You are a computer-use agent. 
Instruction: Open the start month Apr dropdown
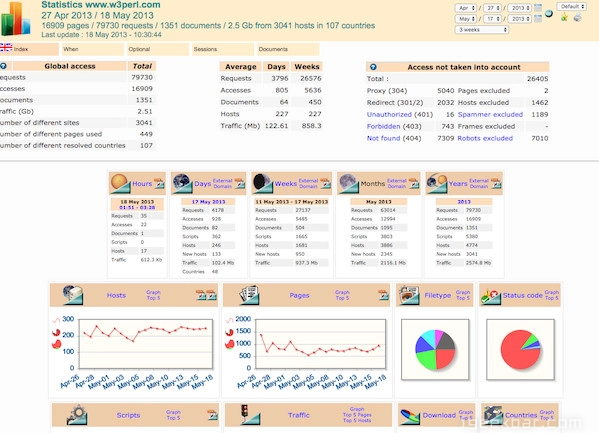click(x=466, y=8)
